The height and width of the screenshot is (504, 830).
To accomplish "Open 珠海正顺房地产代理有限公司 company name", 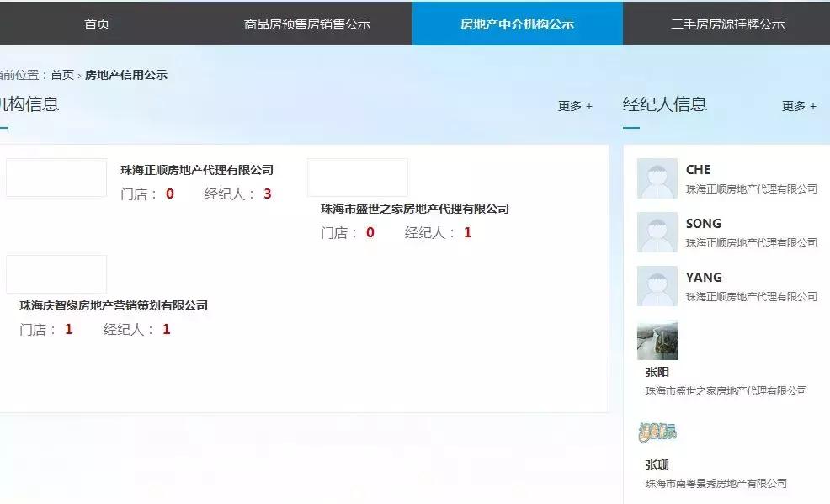I will coord(194,170).
